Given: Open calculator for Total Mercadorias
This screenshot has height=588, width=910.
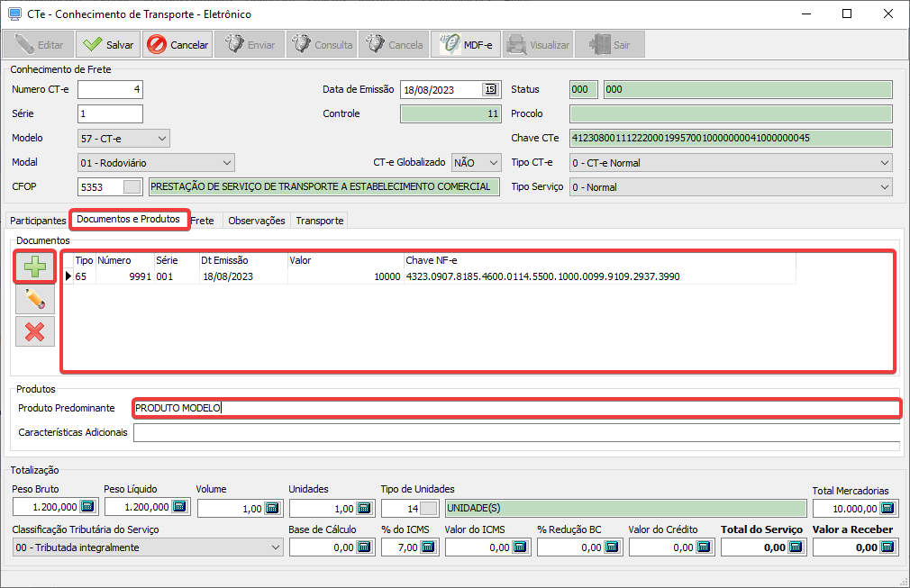Looking at the screenshot, I should click(888, 509).
